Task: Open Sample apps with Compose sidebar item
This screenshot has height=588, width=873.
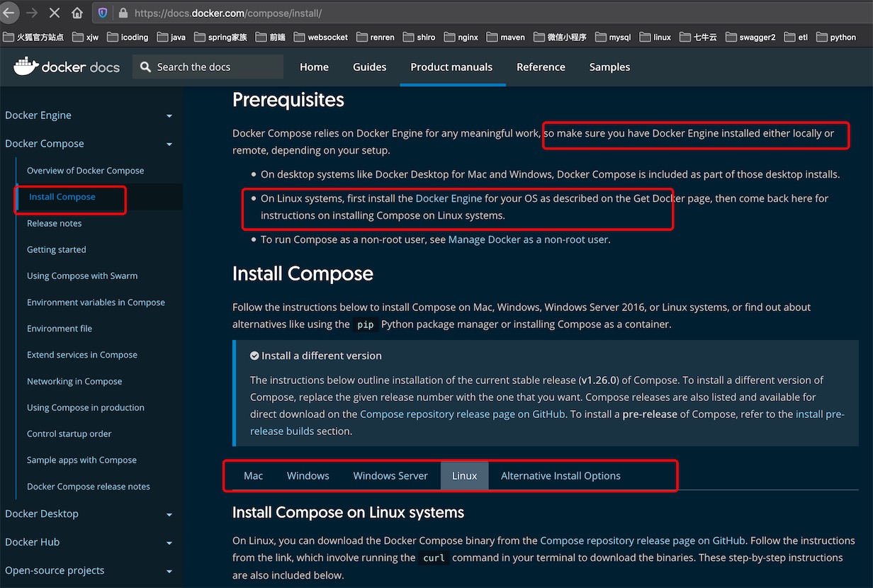Action: tap(81, 460)
